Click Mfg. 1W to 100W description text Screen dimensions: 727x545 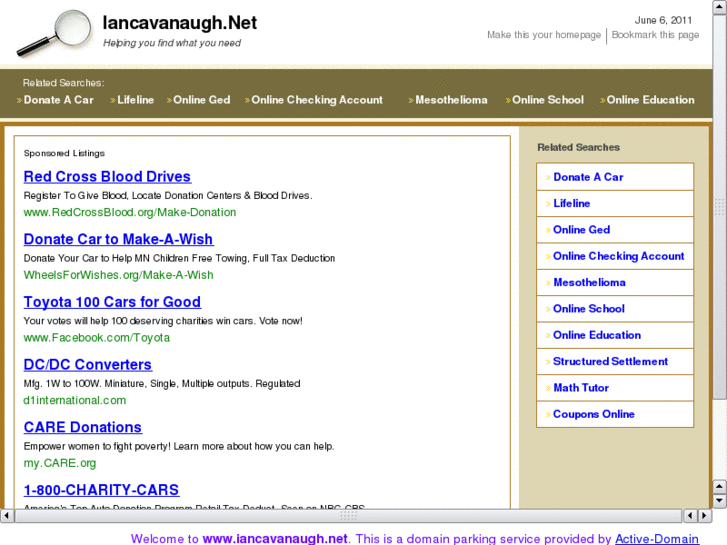coord(162,384)
